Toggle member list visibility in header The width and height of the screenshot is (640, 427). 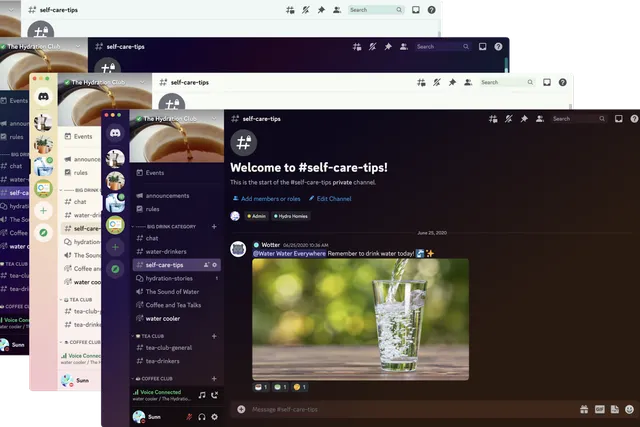(x=539, y=119)
